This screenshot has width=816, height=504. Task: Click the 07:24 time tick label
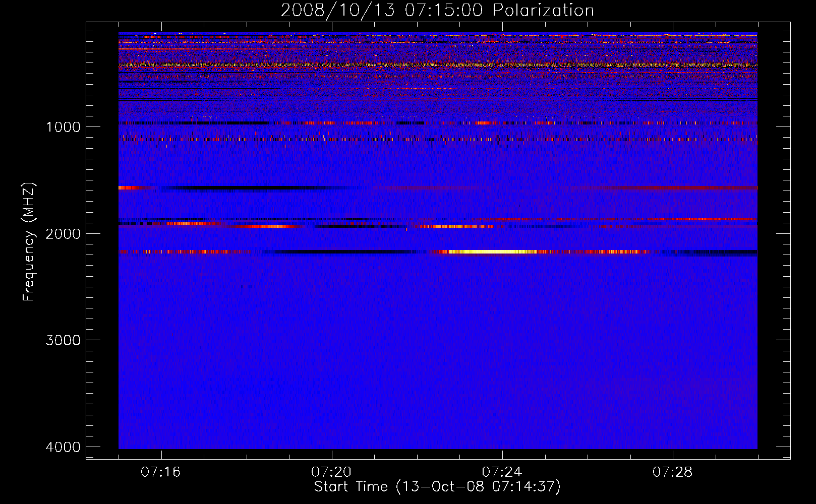coord(502,472)
